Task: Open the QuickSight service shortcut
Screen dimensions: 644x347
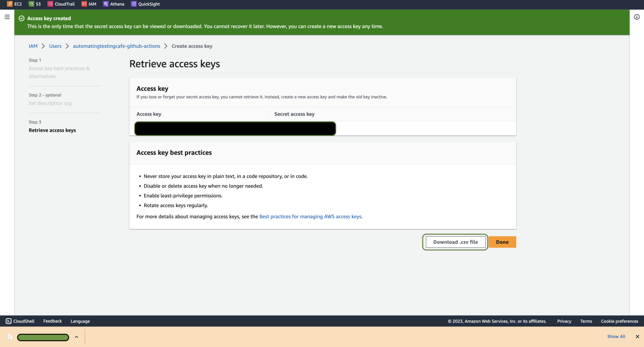Action: [145, 4]
